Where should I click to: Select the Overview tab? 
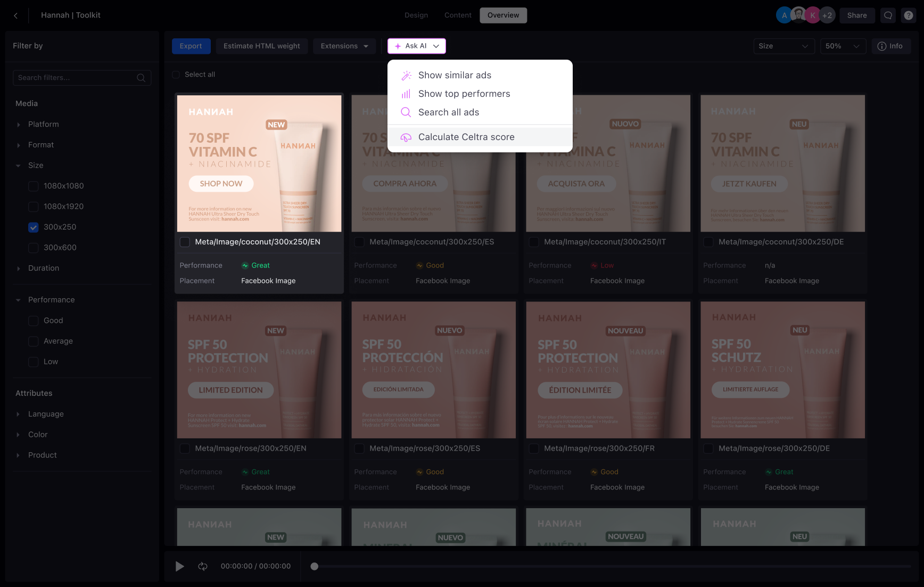tap(503, 15)
